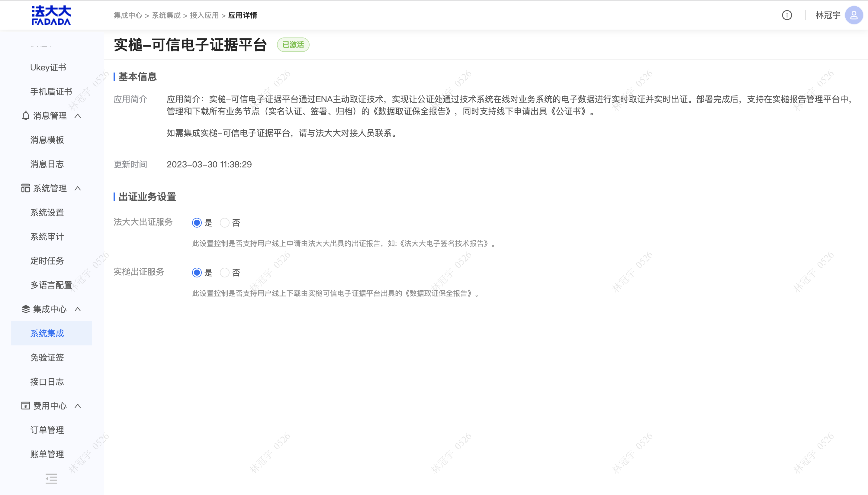The height and width of the screenshot is (495, 868).
Task: Click the user avatar icon
Action: click(854, 15)
